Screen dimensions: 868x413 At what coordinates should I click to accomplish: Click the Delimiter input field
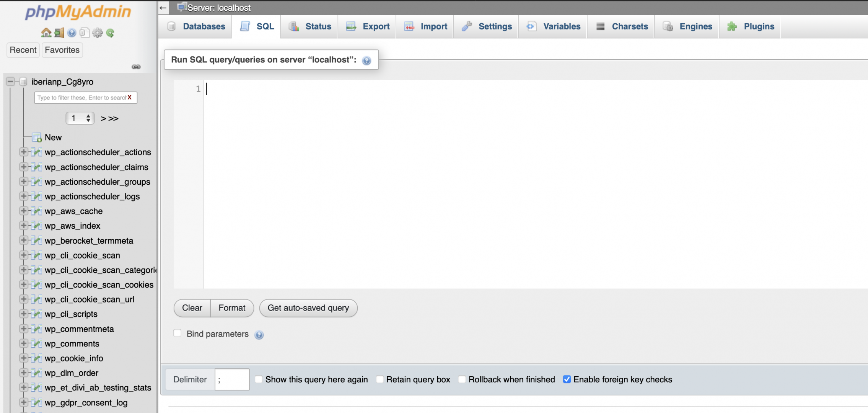232,379
